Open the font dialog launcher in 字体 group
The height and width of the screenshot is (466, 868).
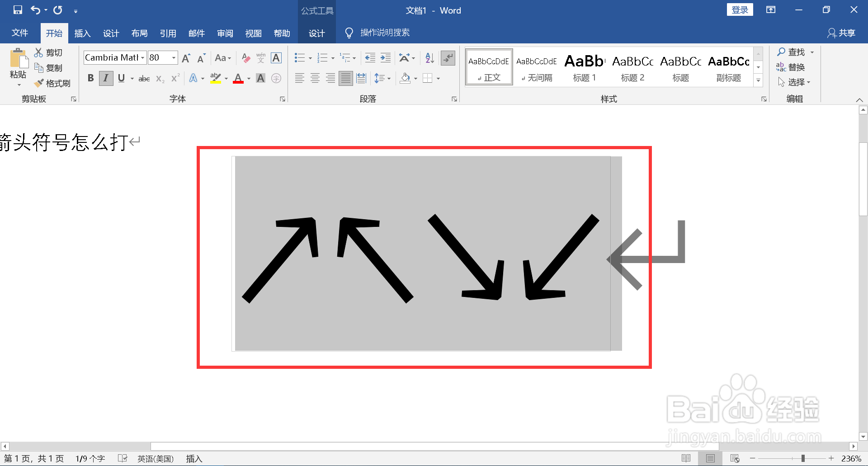click(283, 99)
